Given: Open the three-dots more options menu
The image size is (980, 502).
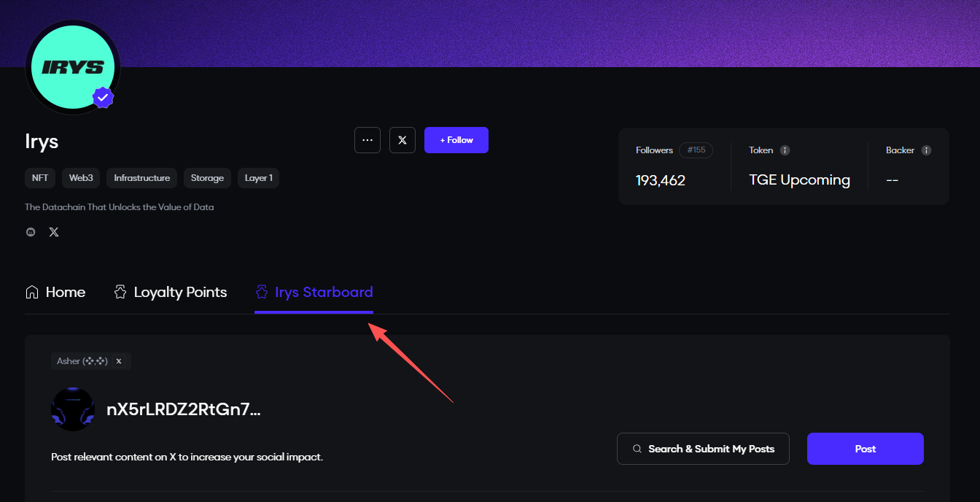Looking at the screenshot, I should click(367, 140).
